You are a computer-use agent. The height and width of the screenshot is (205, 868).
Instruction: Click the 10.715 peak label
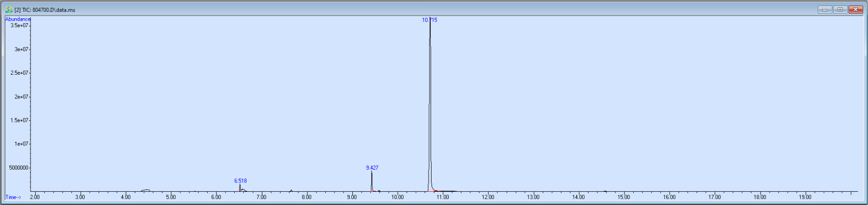(x=429, y=20)
